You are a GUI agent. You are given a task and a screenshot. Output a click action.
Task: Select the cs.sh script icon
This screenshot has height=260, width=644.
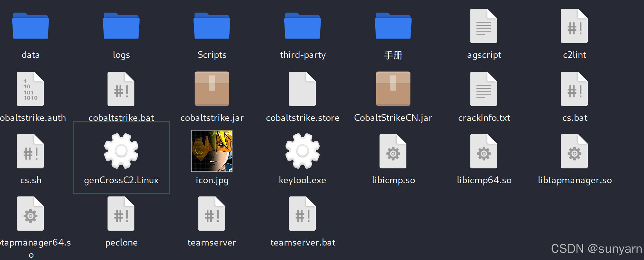[30, 151]
